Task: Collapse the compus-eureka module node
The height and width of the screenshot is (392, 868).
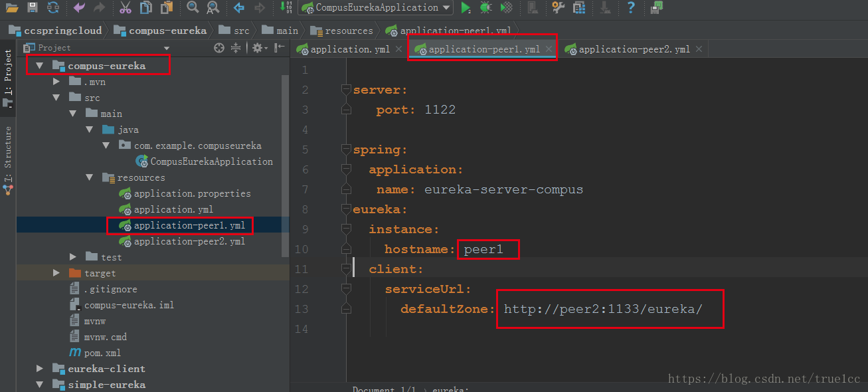Action: 39,66
